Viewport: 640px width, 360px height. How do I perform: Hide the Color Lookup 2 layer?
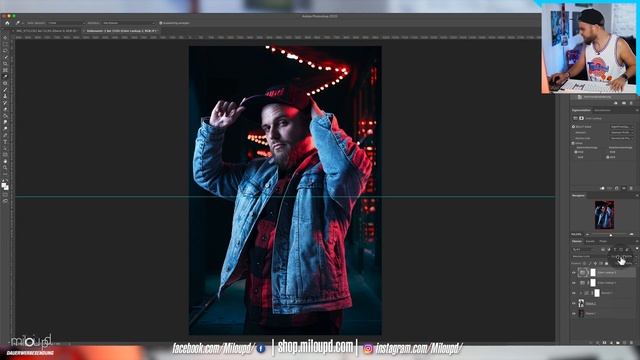tap(574, 273)
